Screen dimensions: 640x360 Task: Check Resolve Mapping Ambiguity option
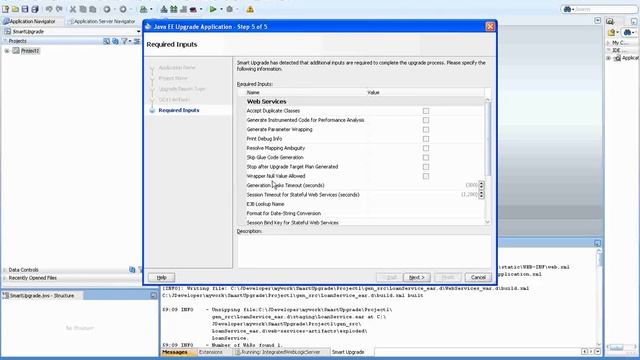tap(426, 148)
